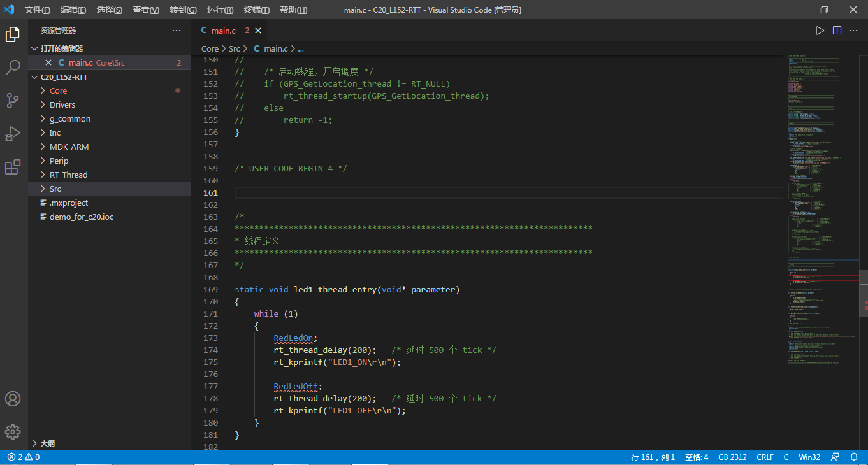Open the 终端(T) menu
Viewport: 868px width, 465px height.
pyautogui.click(x=256, y=10)
